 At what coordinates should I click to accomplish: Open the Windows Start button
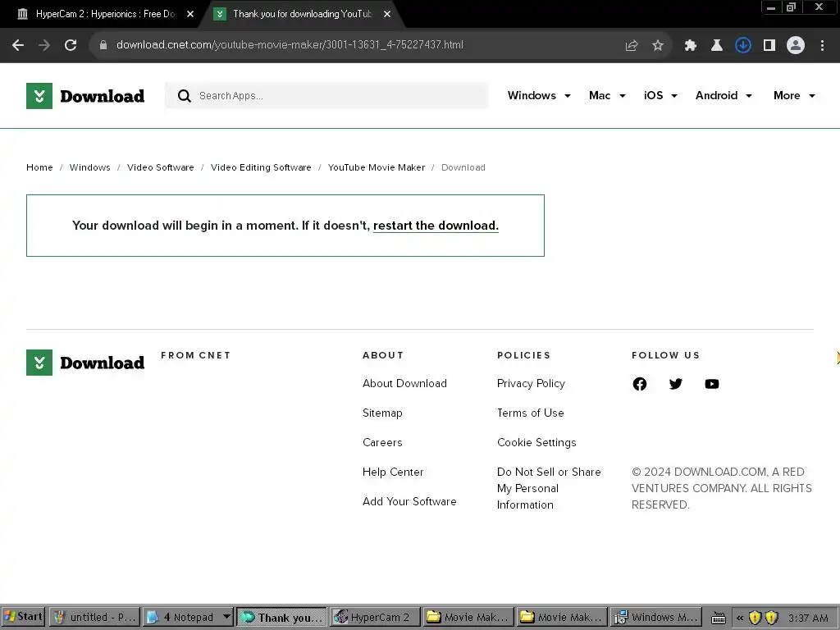(x=23, y=617)
